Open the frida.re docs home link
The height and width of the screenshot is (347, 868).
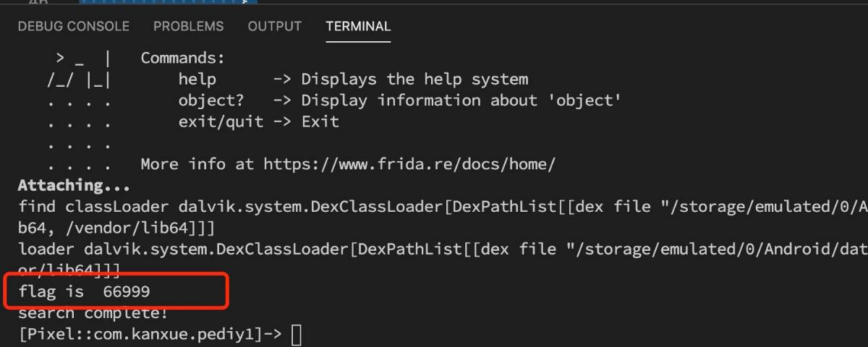point(409,164)
